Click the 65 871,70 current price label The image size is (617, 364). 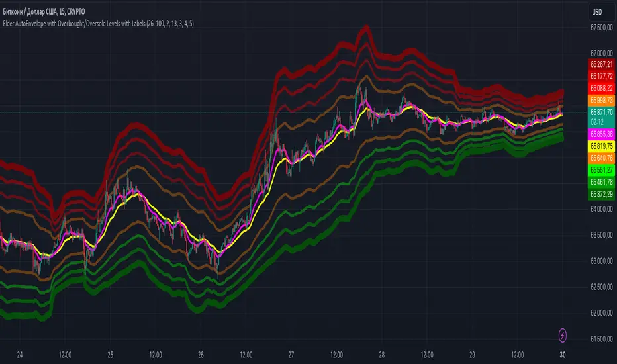(x=602, y=113)
